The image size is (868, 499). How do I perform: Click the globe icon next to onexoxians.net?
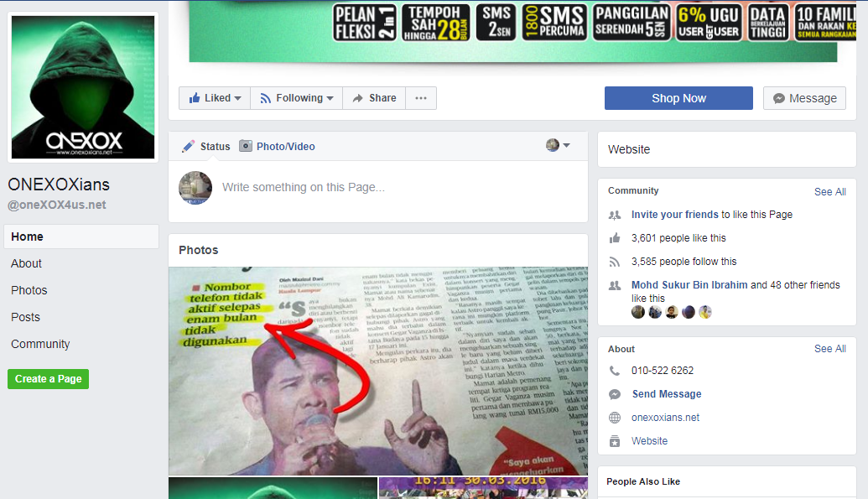[x=615, y=418]
